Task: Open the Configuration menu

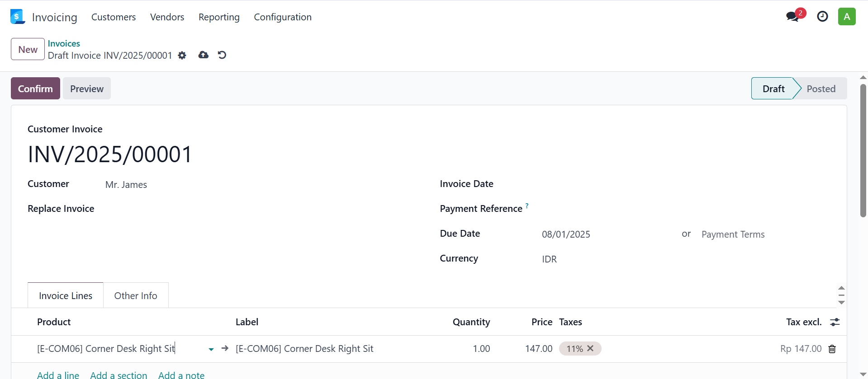Action: coord(283,17)
